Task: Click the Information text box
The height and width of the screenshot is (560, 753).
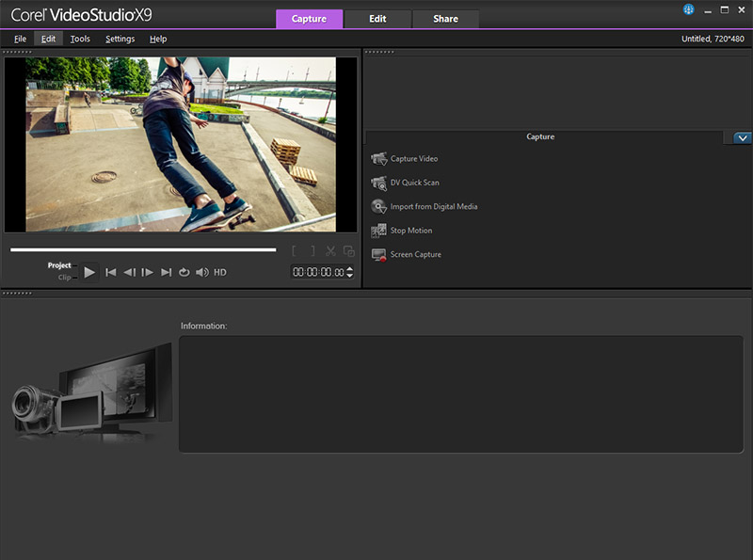Action: pyautogui.click(x=461, y=394)
